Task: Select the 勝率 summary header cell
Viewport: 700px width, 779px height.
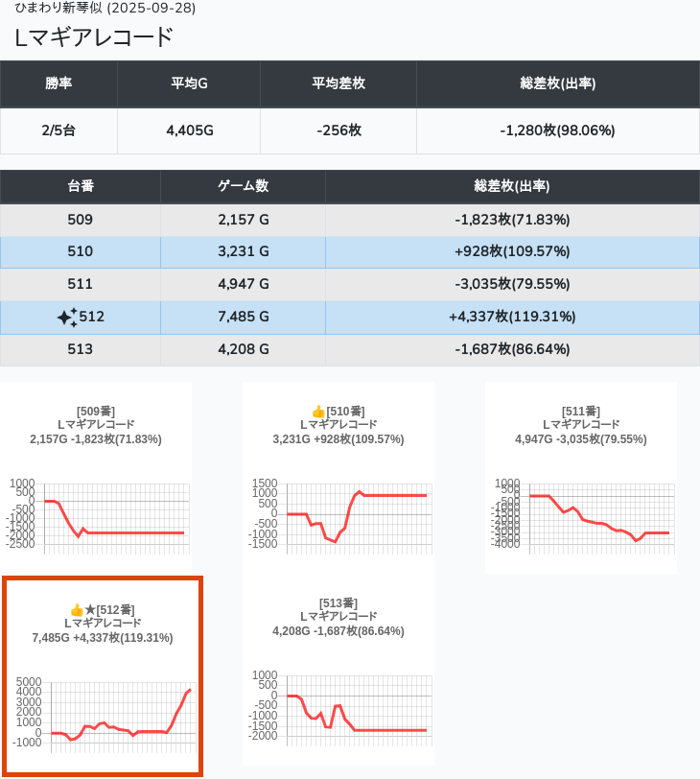Action: tap(58, 83)
